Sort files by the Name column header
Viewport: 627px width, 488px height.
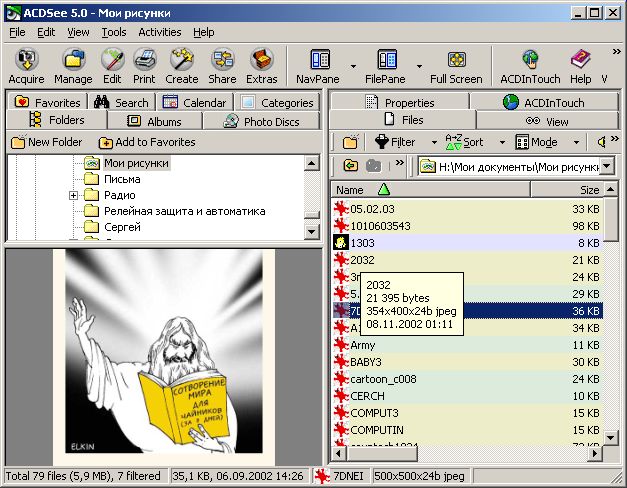pos(430,190)
